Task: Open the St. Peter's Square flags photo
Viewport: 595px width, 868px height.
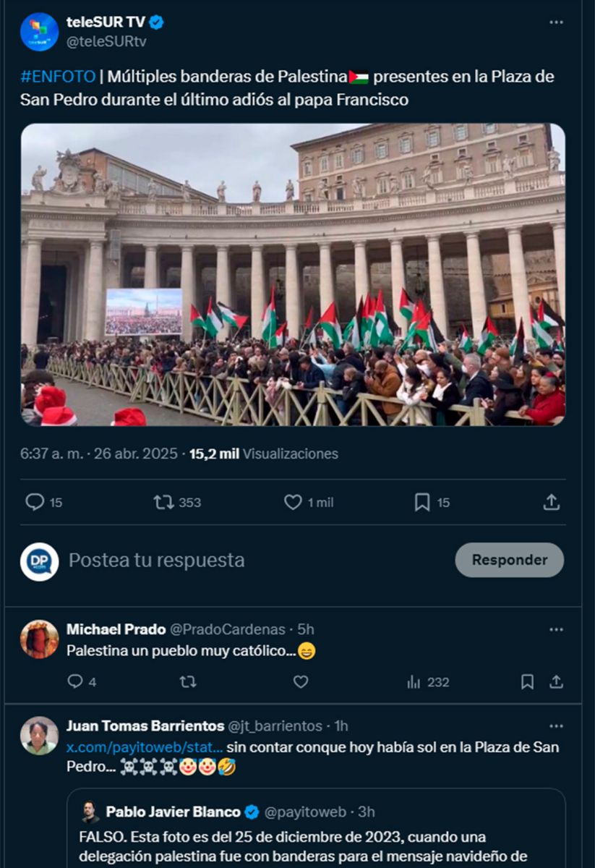Action: click(293, 274)
